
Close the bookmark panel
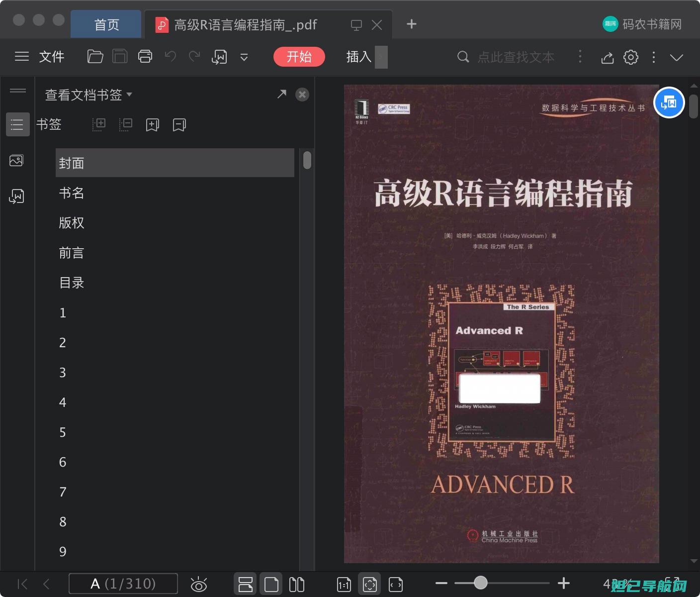click(302, 95)
